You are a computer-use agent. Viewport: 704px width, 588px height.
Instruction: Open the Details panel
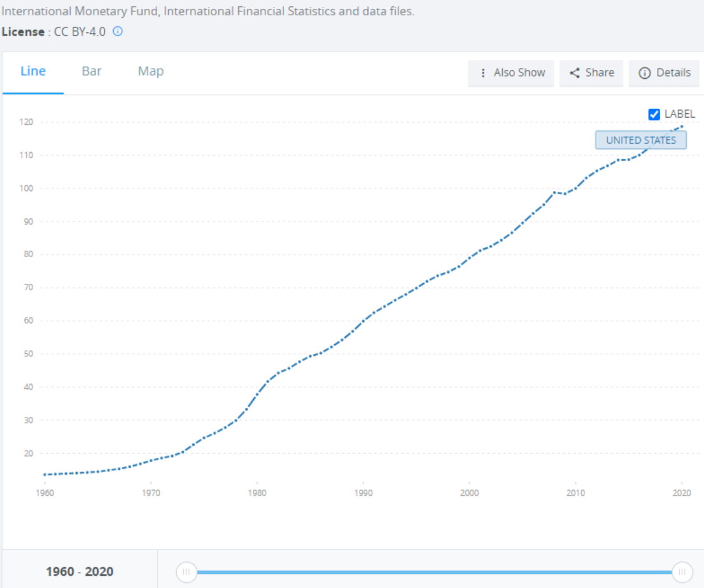click(664, 73)
